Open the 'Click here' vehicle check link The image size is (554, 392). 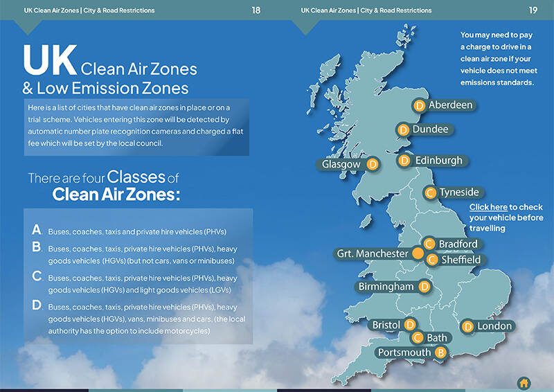tap(488, 207)
